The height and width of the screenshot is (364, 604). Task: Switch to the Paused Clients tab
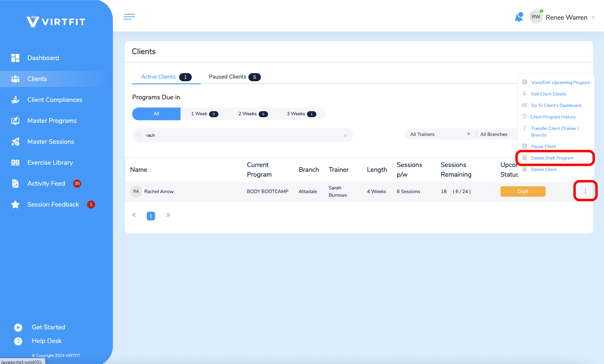235,77
